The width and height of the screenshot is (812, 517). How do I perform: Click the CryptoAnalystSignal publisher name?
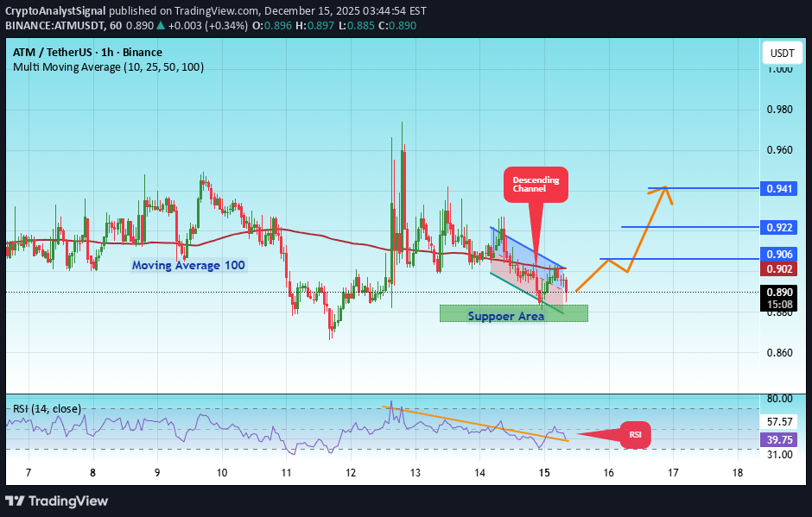[x=55, y=11]
